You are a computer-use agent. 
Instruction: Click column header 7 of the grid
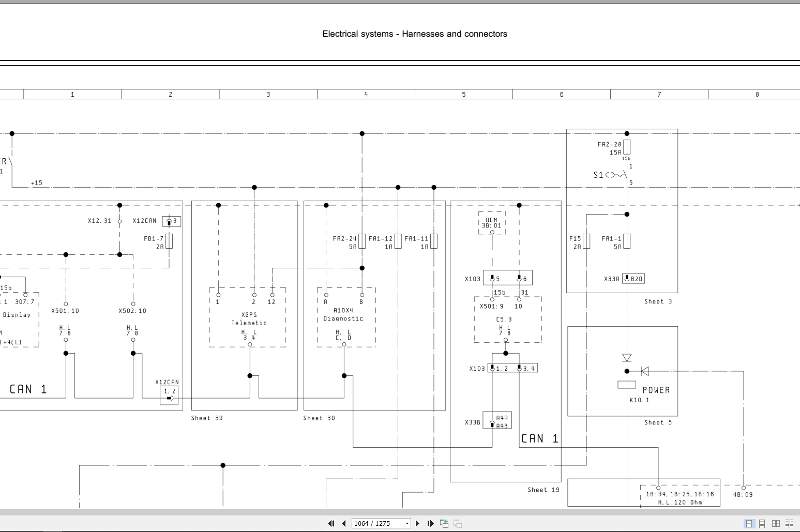659,95
